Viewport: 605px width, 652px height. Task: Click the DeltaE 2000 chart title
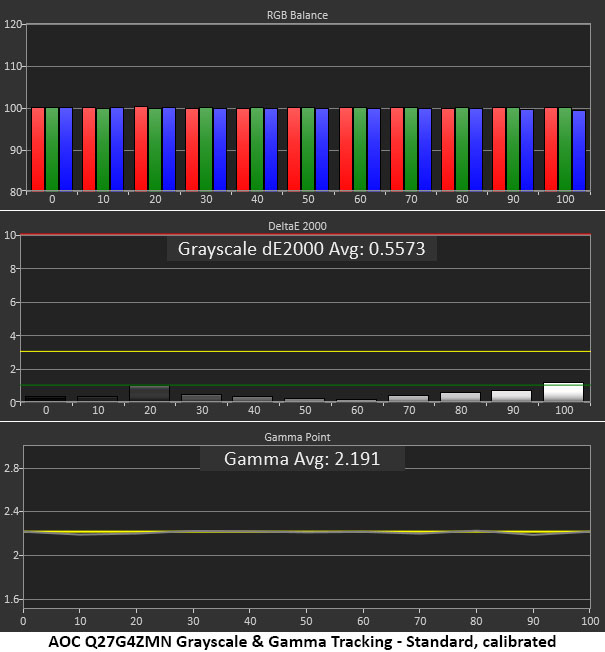tap(297, 226)
